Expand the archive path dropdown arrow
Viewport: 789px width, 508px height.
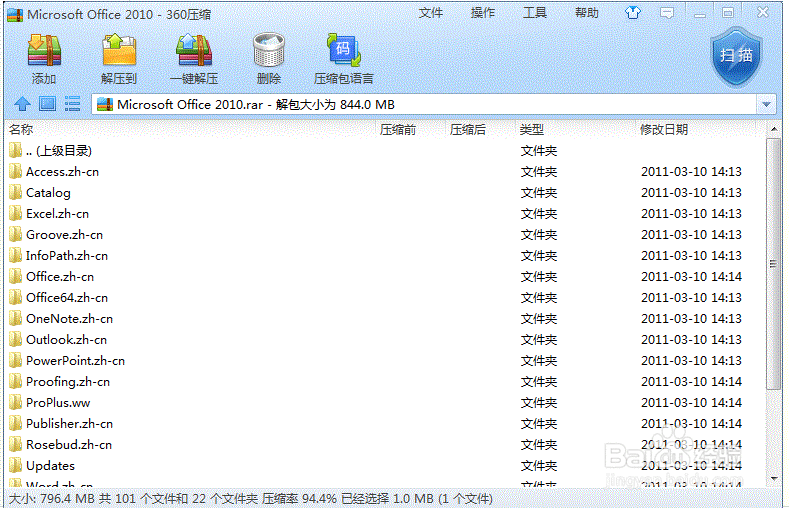coord(766,105)
